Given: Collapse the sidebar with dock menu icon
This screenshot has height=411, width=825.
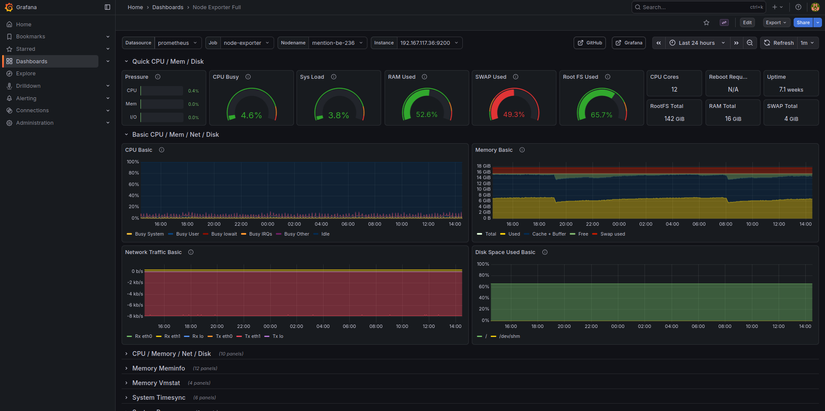Looking at the screenshot, I should [x=108, y=7].
